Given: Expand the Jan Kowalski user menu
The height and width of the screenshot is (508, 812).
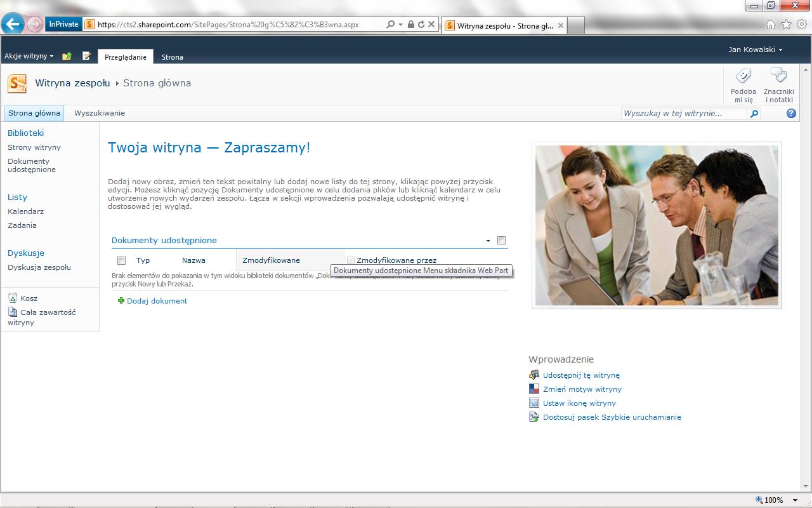Looking at the screenshot, I should pyautogui.click(x=755, y=50).
